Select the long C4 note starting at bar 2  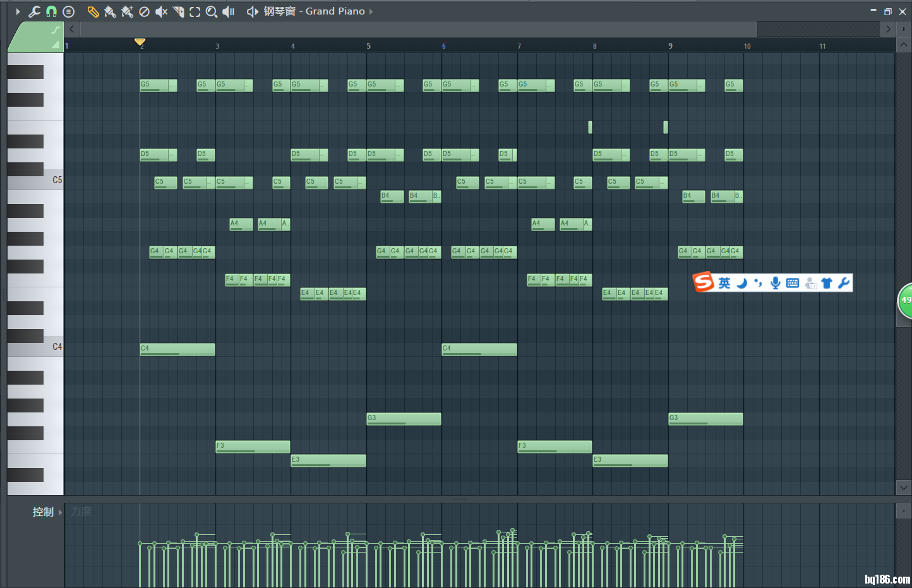177,350
